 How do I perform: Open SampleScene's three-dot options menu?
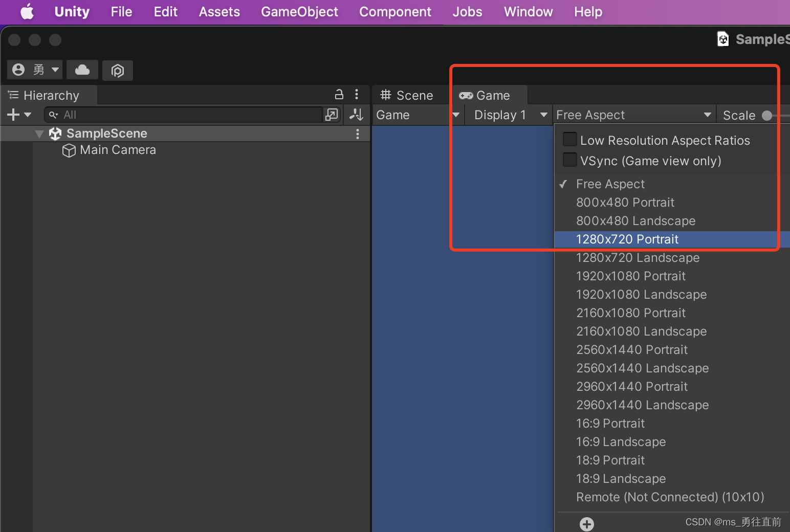(x=358, y=134)
